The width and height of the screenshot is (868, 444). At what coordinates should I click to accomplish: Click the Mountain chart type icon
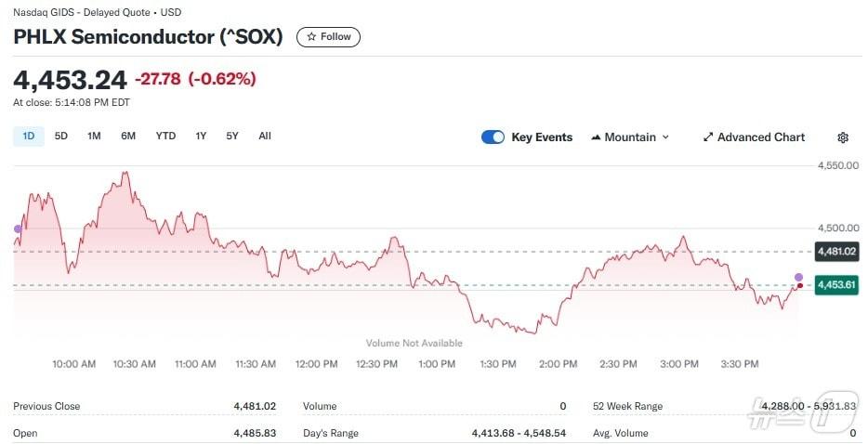596,137
